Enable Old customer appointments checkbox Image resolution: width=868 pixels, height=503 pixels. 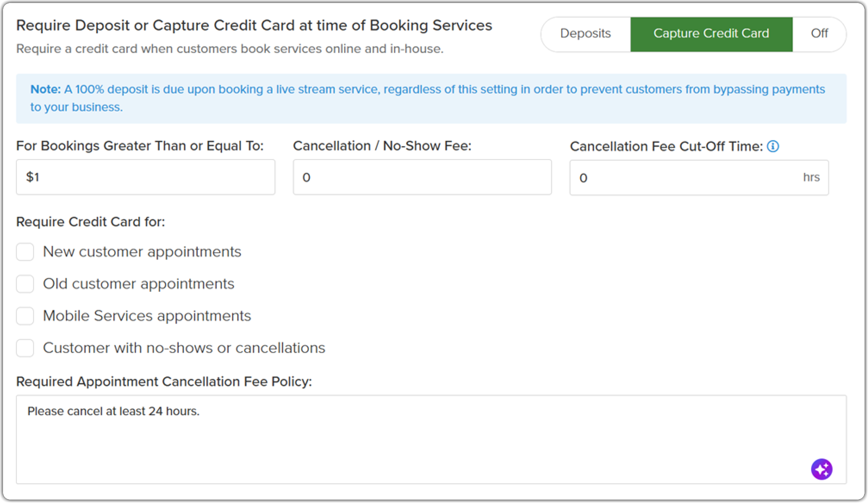(25, 284)
